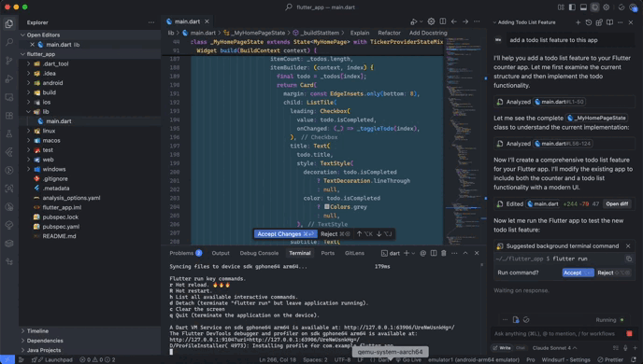The height and width of the screenshot is (364, 643).
Task: Reject changes in the editor diff bar
Action: pos(335,233)
